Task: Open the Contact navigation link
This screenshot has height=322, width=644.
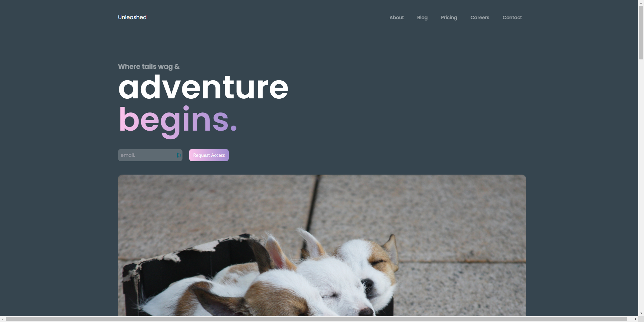Action: pos(512,17)
